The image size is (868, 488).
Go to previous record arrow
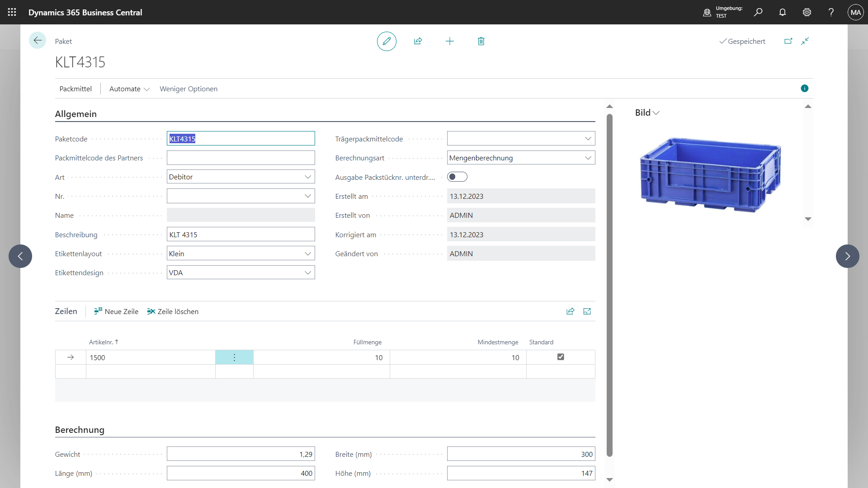coord(20,256)
